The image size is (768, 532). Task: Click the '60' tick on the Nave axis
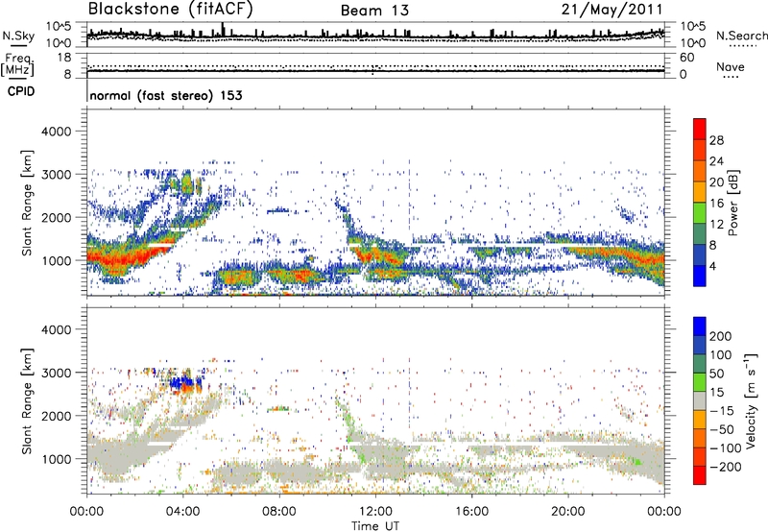pos(686,58)
